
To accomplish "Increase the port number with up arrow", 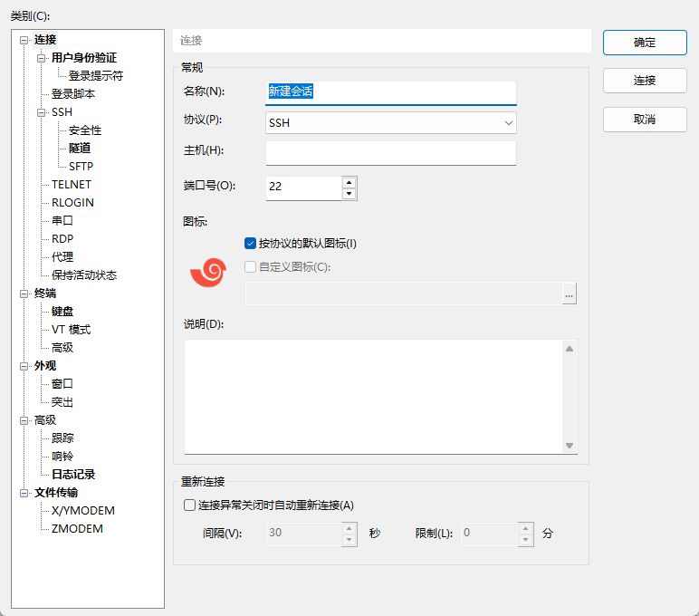I will pos(349,182).
